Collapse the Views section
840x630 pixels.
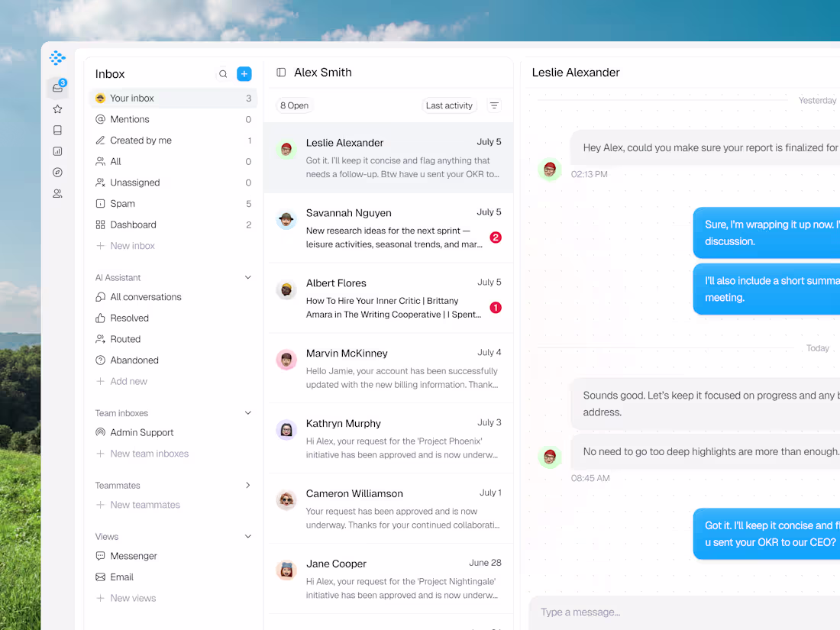[x=247, y=536]
